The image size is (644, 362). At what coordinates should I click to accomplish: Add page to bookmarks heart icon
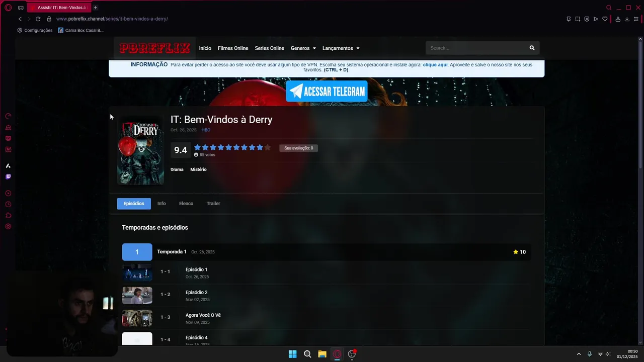[x=605, y=19]
